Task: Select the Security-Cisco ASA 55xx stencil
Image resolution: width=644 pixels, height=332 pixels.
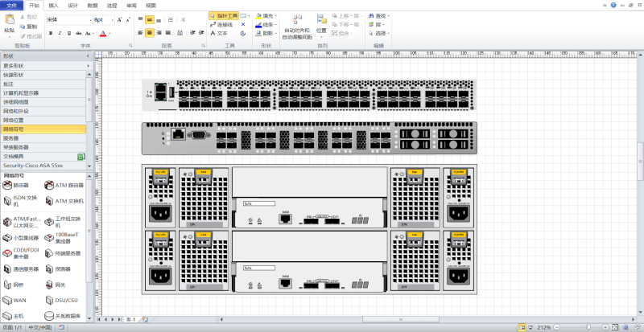Action: tap(43, 166)
